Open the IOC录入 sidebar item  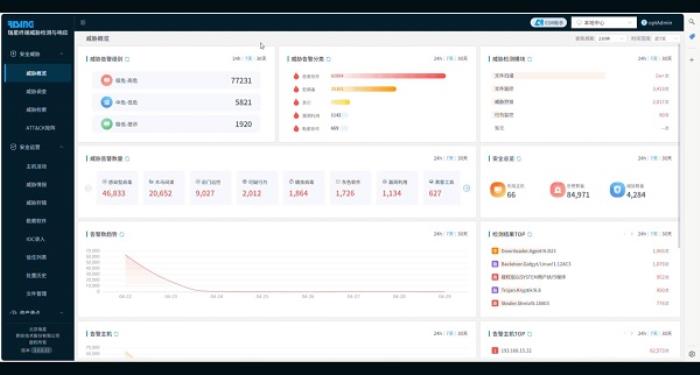pos(36,239)
